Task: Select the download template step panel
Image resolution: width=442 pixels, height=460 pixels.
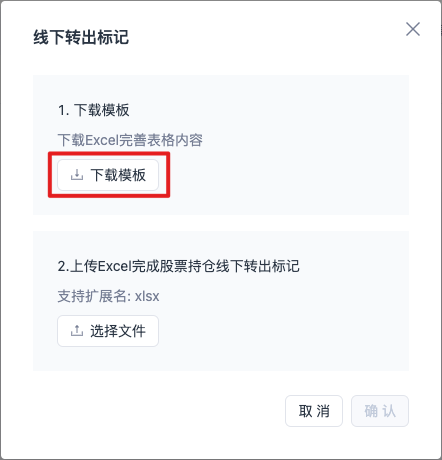Action: [221, 145]
